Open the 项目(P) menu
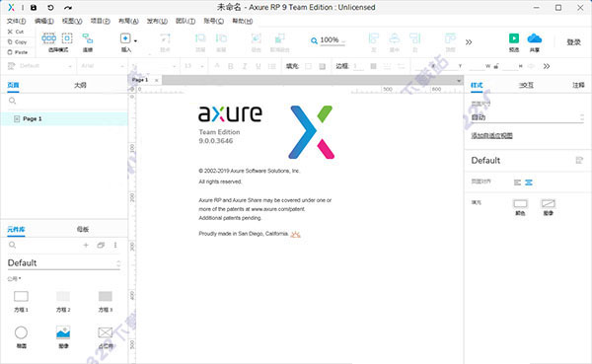This screenshot has width=592, height=364. click(101, 21)
